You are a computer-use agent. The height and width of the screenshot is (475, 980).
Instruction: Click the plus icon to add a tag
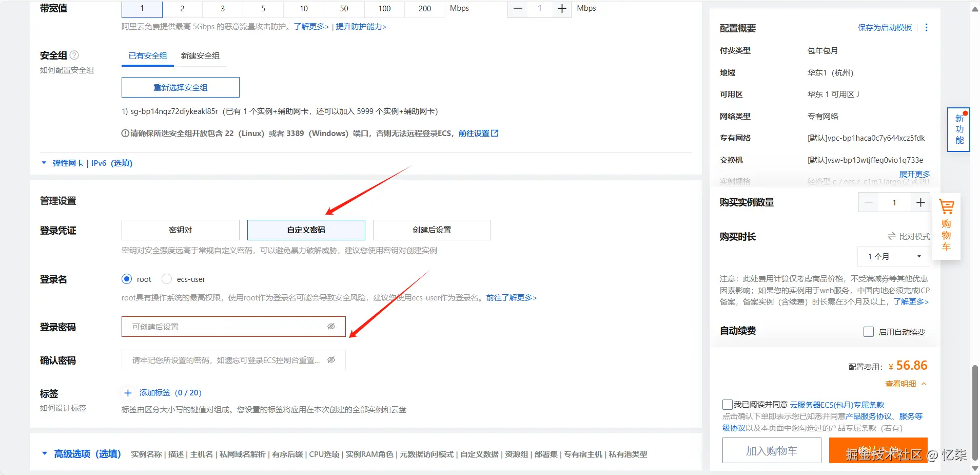128,393
